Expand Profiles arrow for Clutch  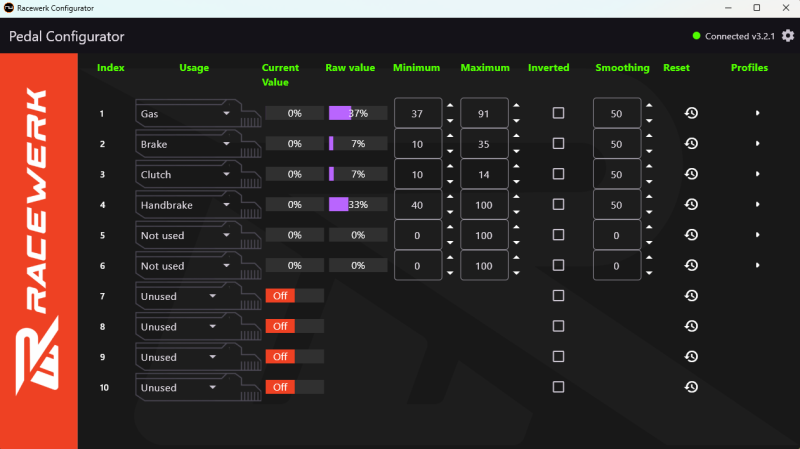758,174
